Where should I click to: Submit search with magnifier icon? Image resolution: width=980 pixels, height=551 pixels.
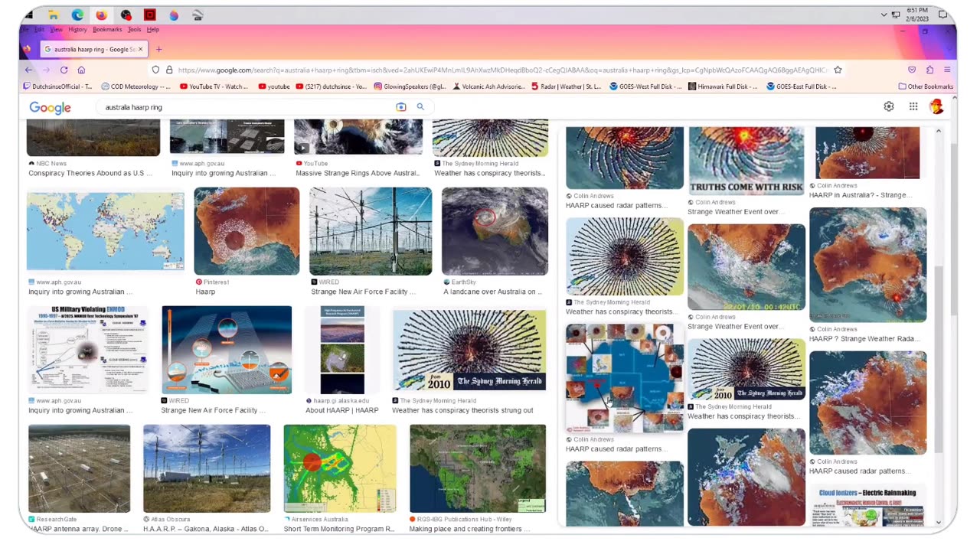point(420,107)
